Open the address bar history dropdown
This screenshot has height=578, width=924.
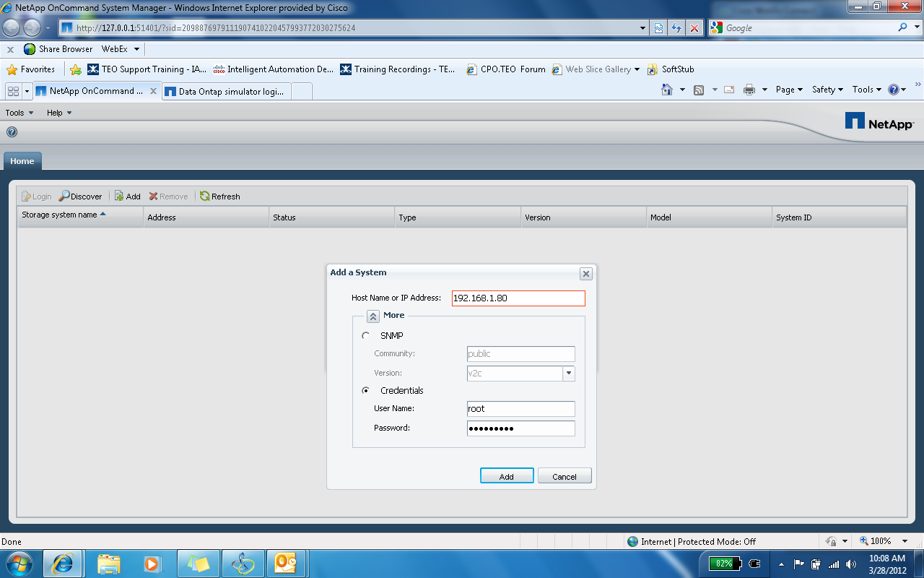click(x=643, y=28)
